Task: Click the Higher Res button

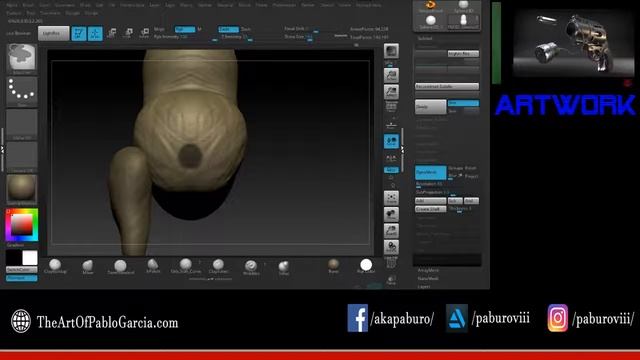Action: (463, 53)
